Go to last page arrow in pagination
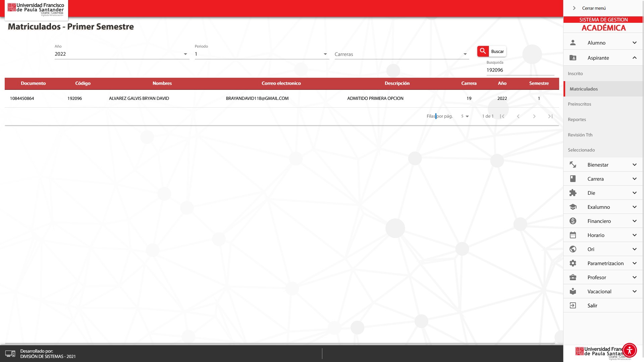 pyautogui.click(x=550, y=116)
